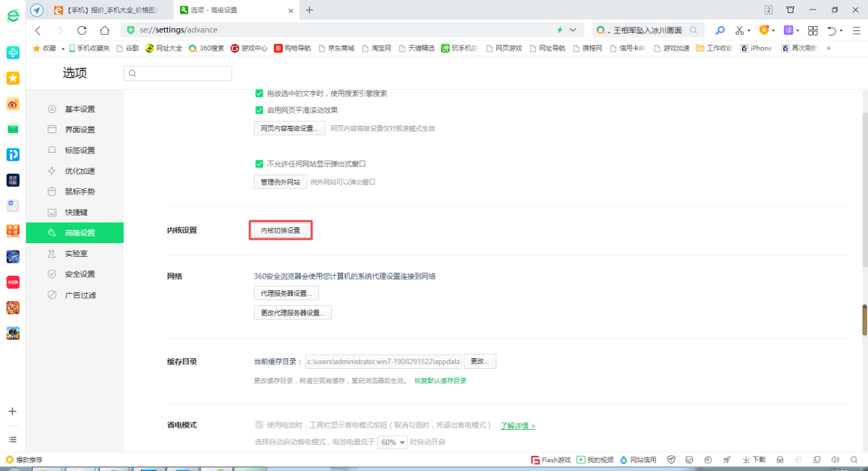The width and height of the screenshot is (868, 471).
Task: Click the blue magnifier search icon
Action: click(x=720, y=30)
